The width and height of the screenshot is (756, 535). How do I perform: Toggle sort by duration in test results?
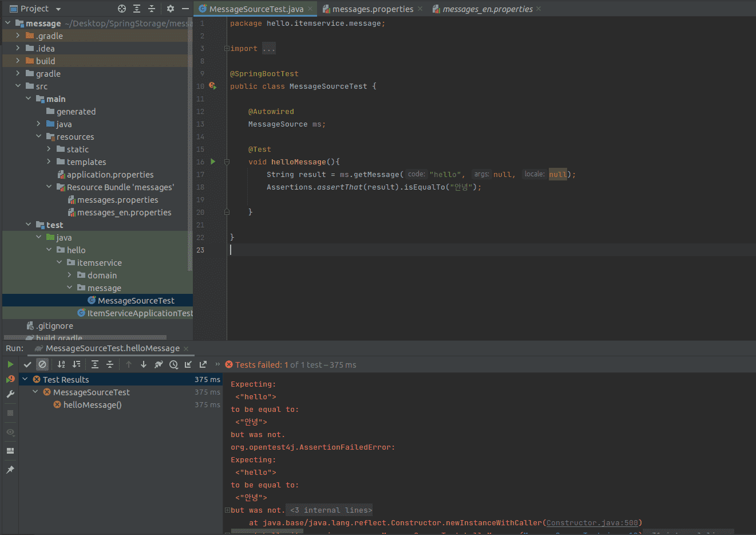76,364
